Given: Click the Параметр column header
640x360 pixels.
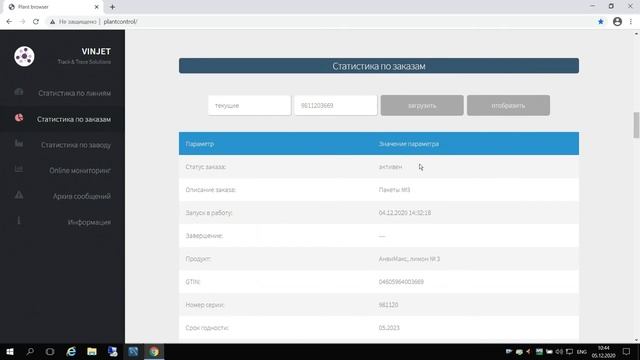Looking at the screenshot, I should point(200,144).
